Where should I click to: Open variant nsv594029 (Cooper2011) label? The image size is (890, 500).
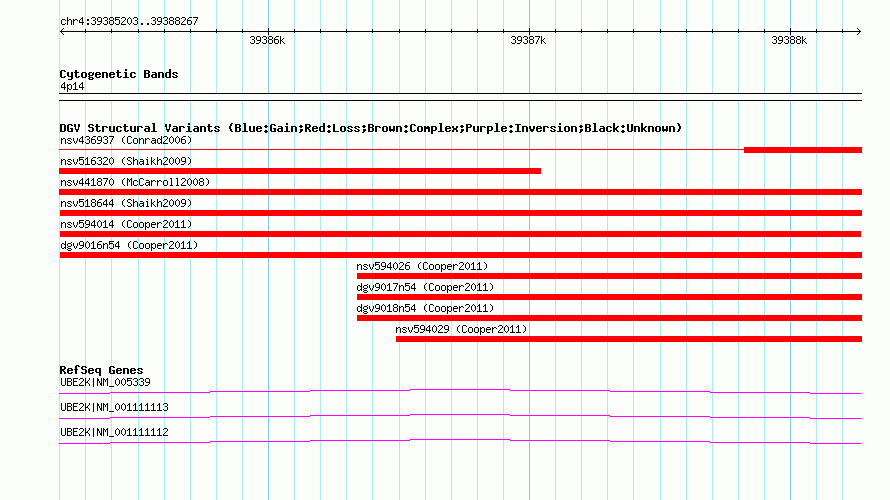461,329
